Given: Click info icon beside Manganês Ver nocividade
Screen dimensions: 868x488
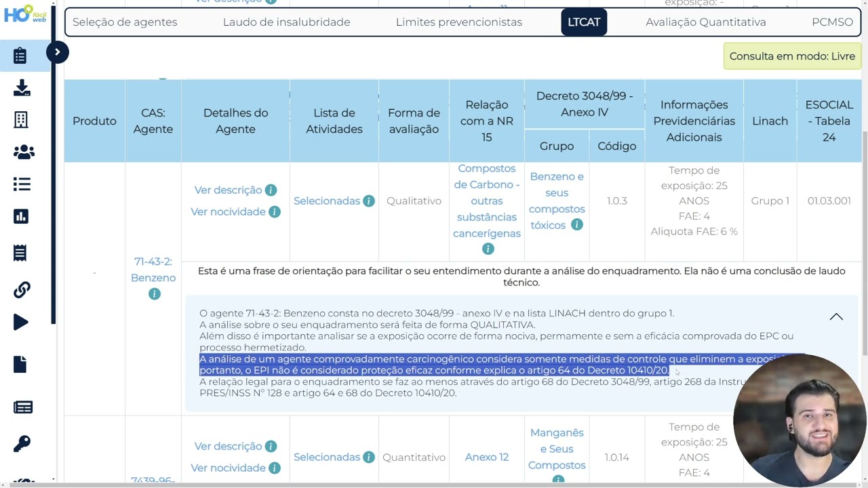Looking at the screenshot, I should (x=275, y=468).
